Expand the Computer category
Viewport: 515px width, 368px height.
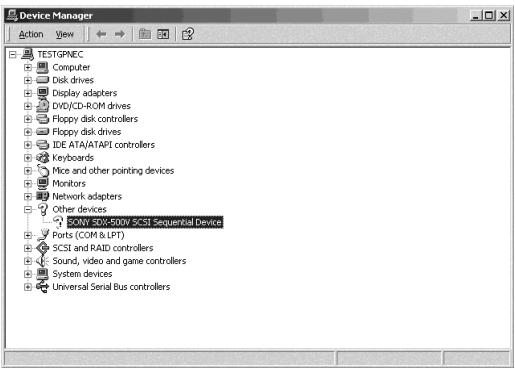tap(28, 67)
